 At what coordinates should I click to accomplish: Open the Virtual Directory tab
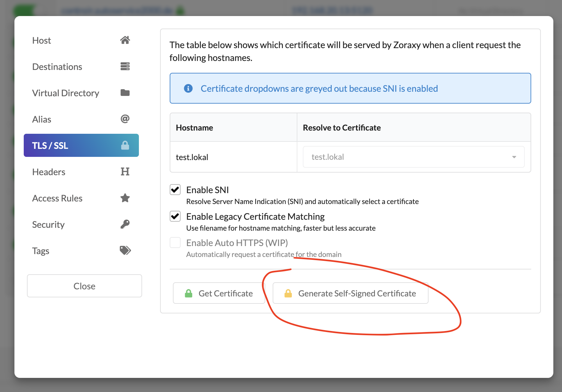tap(81, 93)
